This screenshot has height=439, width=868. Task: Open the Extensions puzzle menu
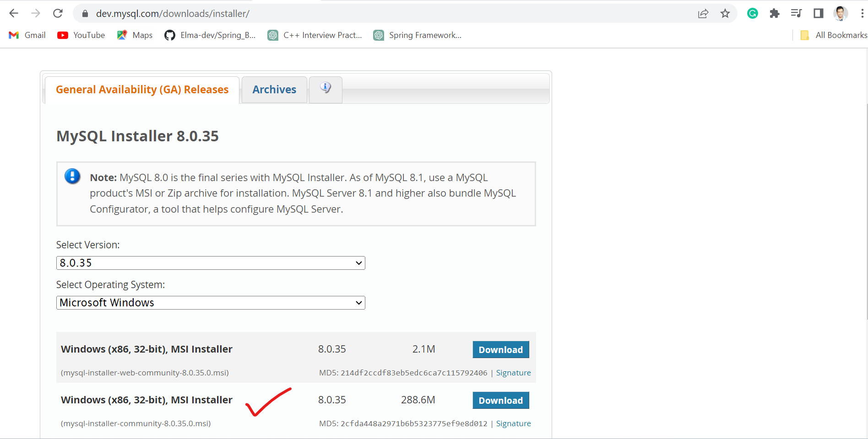coord(774,13)
